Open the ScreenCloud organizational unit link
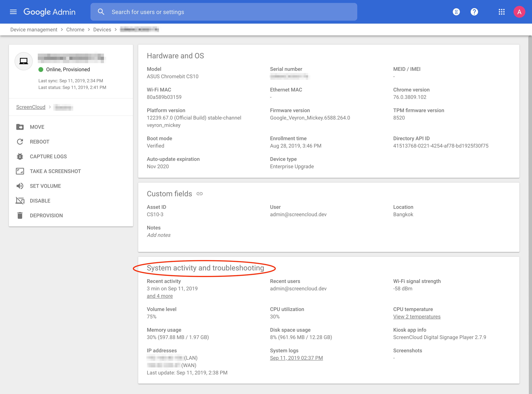This screenshot has width=532, height=394. [30, 107]
